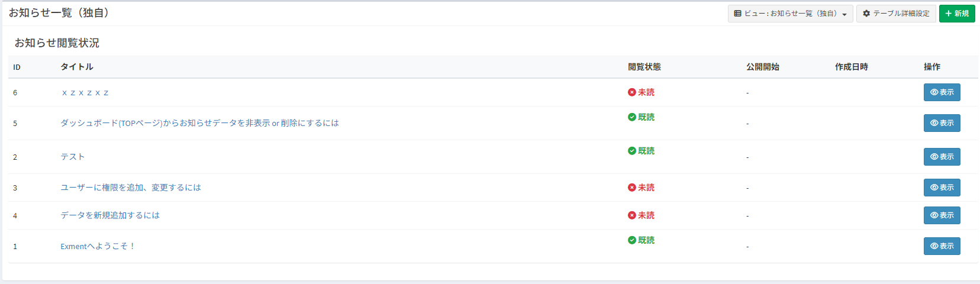
Task: Click the 既読 status for row ID 5
Action: (x=641, y=117)
